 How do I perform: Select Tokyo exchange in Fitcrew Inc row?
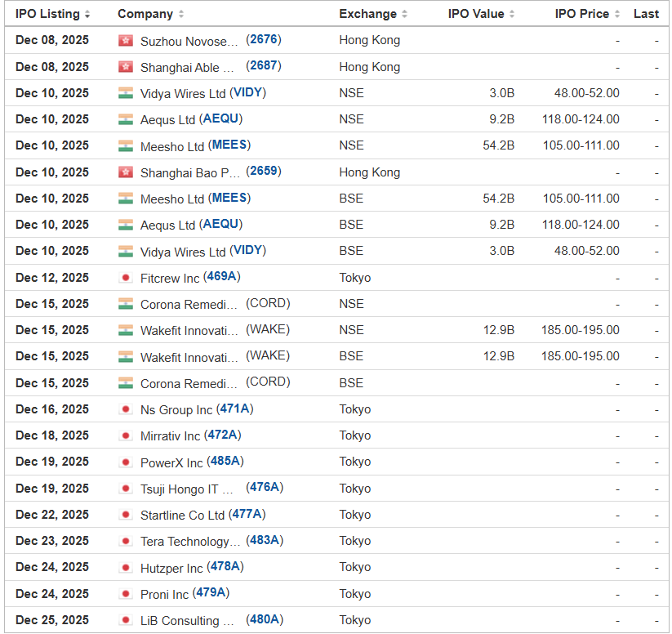[355, 278]
